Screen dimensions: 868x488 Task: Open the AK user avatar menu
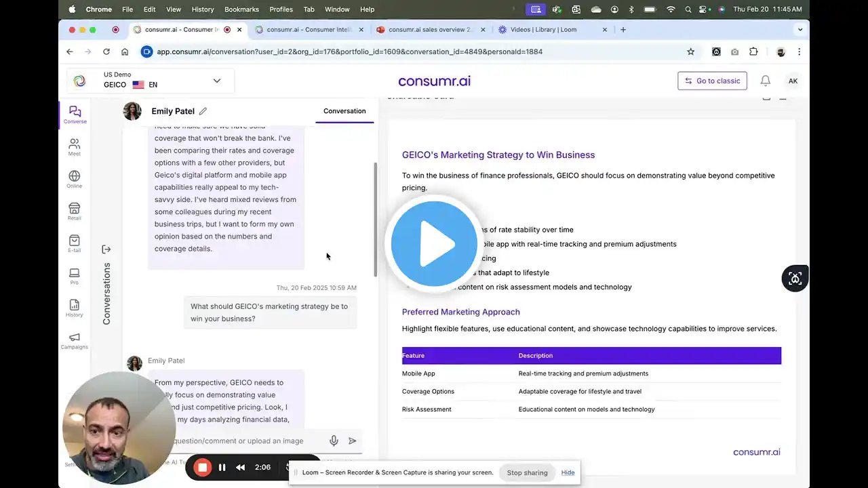(x=793, y=81)
